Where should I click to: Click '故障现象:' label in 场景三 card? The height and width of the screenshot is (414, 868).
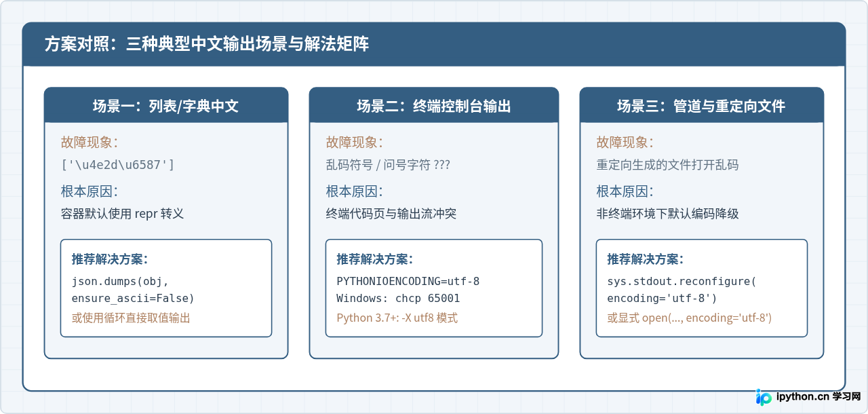click(625, 143)
